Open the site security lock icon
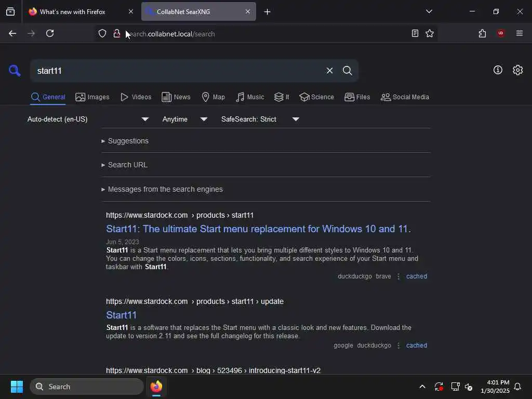The width and height of the screenshot is (532, 399). click(117, 33)
